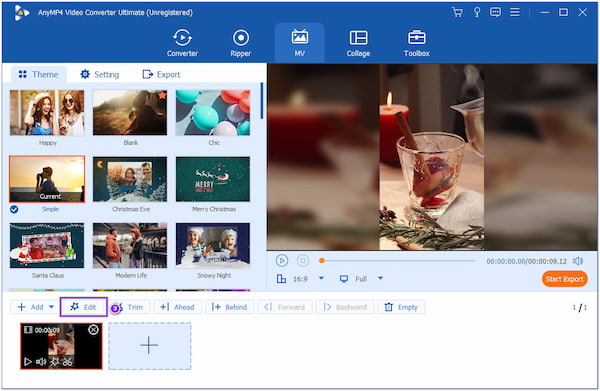Image resolution: width=600 pixels, height=391 pixels.
Task: Open the 16:9 aspect ratio dropdown
Action: [321, 278]
